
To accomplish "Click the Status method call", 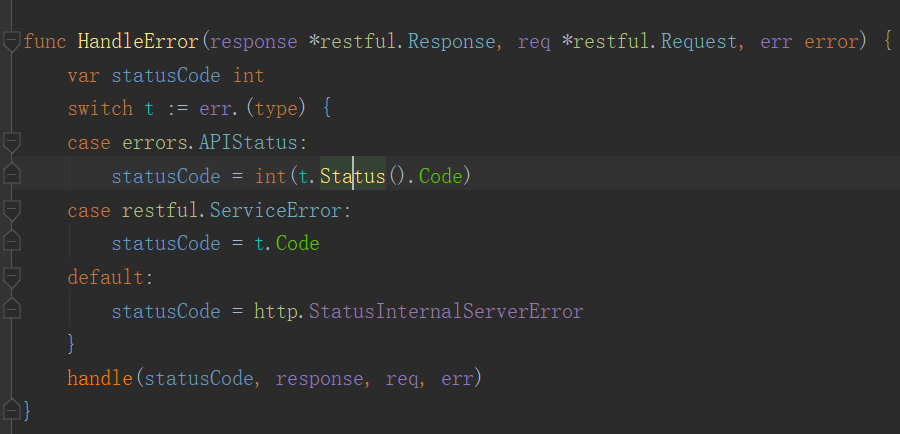I will [353, 177].
